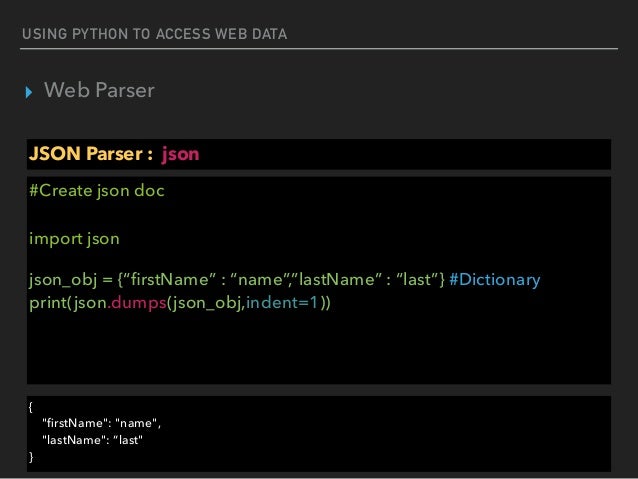Click the print( call in code
638x479 pixels.
[x=50, y=303]
